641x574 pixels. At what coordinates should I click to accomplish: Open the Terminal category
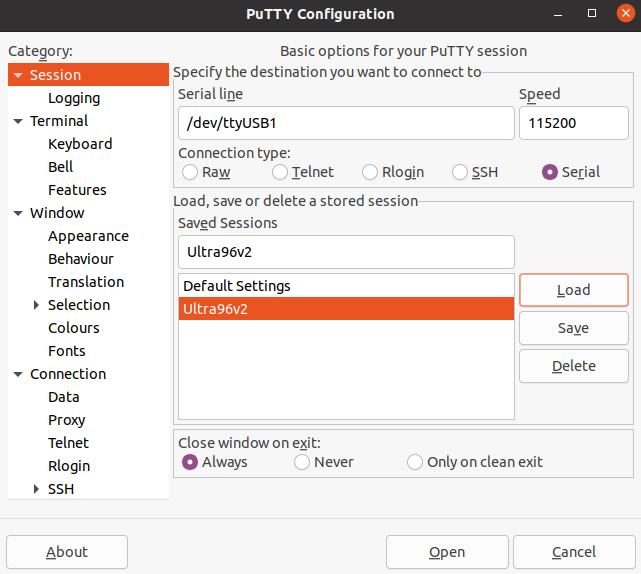coord(59,121)
